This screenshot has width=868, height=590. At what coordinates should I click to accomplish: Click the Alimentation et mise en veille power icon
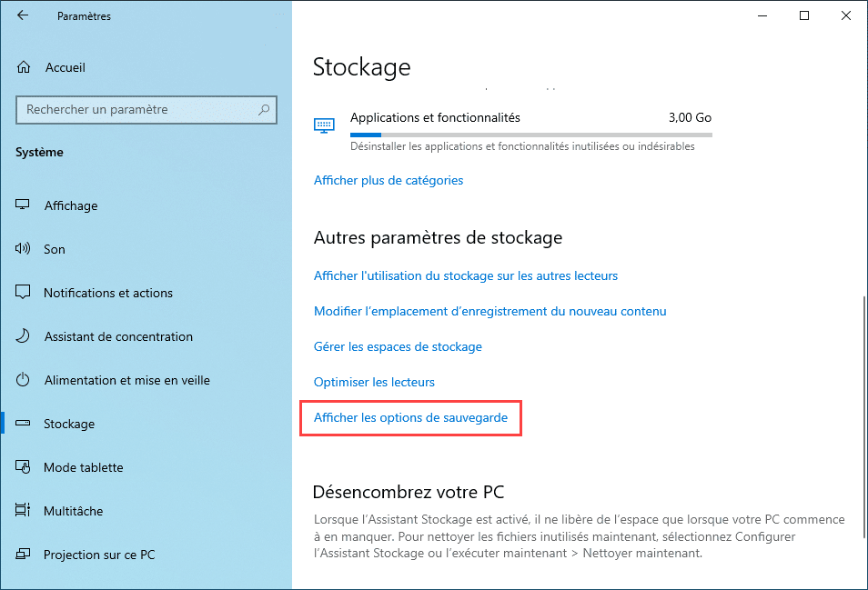[23, 379]
